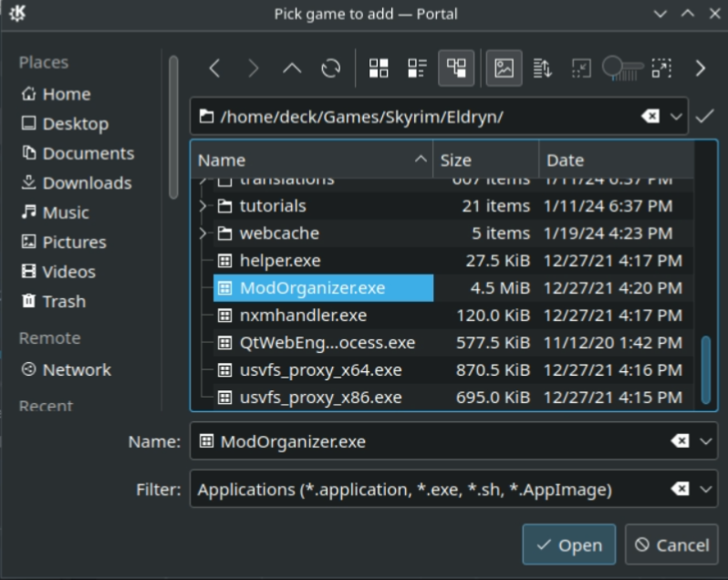This screenshot has height=580, width=728.
Task: Open the Filter file type dropdown
Action: [706, 490]
